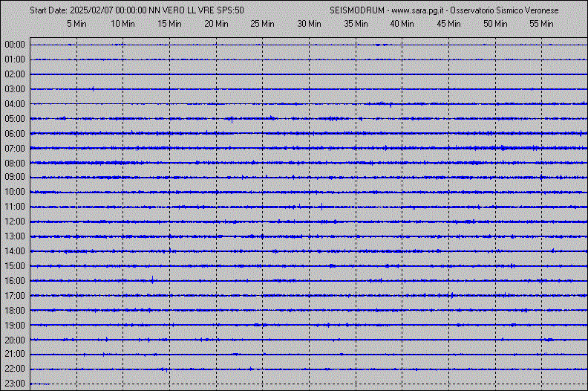
Task: Click the Start Date 2025/02/07 header text
Action: tap(137, 10)
